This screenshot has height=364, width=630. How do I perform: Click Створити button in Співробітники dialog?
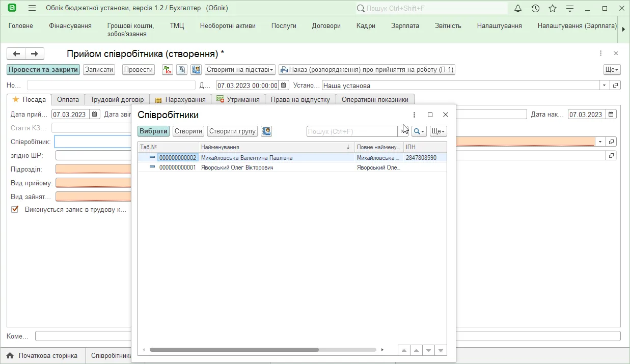188,131
